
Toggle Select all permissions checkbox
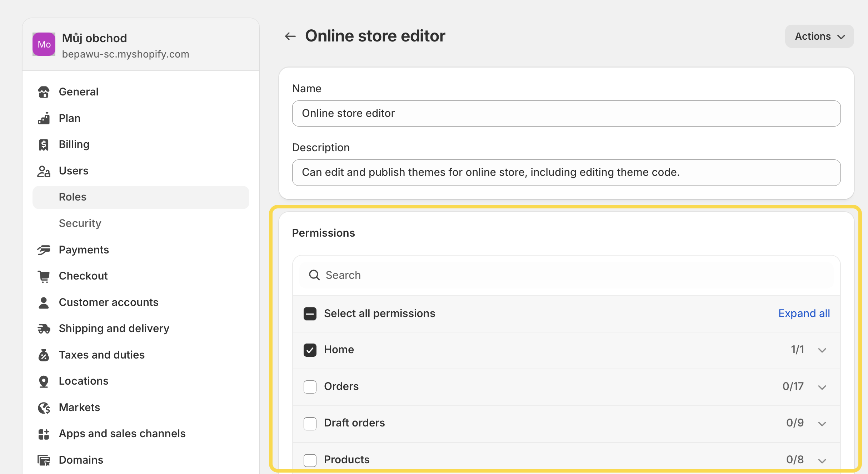(x=309, y=313)
